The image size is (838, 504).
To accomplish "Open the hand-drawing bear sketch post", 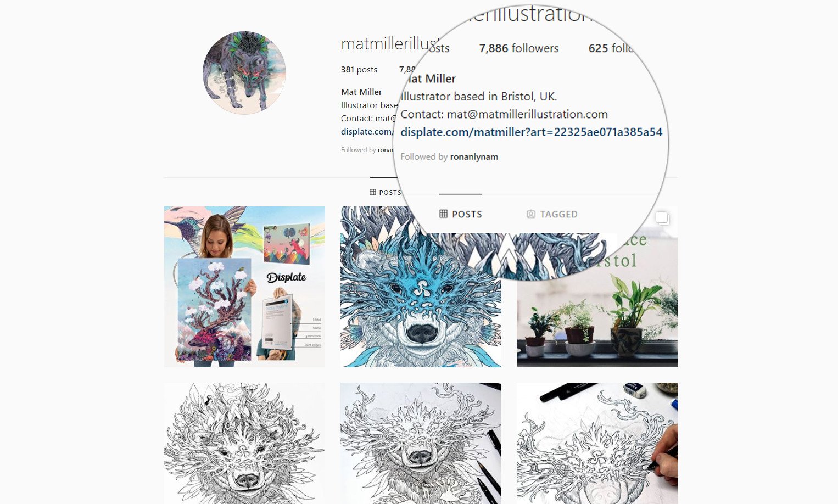I will click(597, 443).
